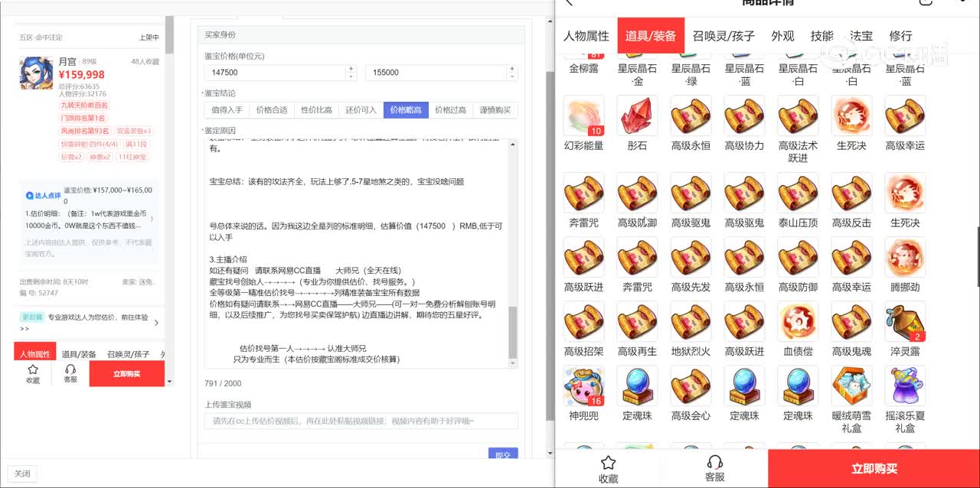The height and width of the screenshot is (488, 980).
Task: Select the 高级鬼魂 scroll icon
Action: pyautogui.click(x=851, y=321)
